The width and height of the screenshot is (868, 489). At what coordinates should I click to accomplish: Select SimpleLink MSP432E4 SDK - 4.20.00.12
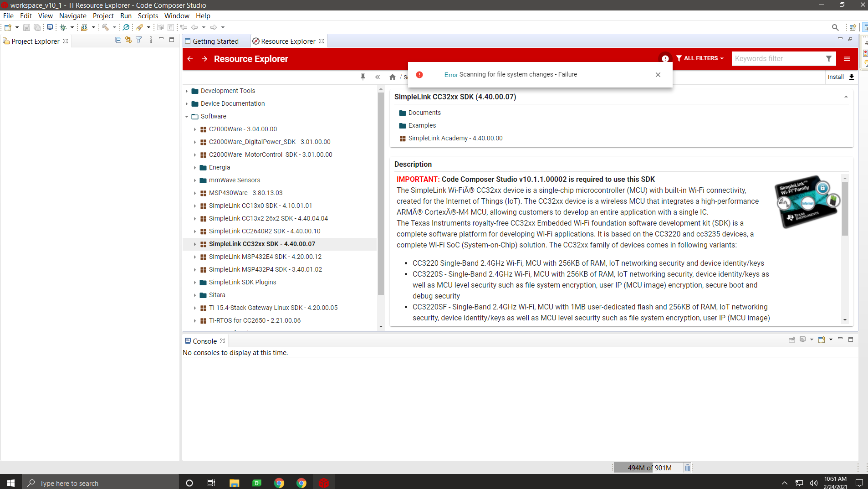(x=265, y=257)
